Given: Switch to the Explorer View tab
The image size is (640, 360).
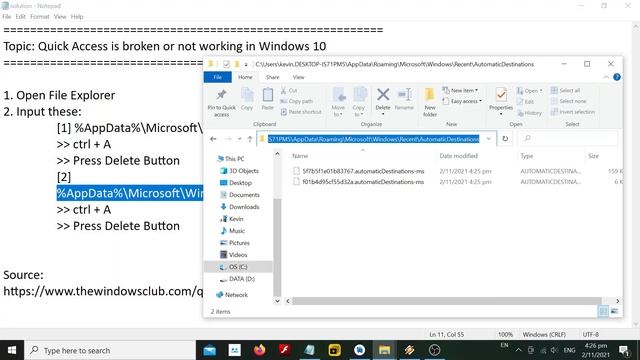Looking at the screenshot, I should [x=298, y=77].
